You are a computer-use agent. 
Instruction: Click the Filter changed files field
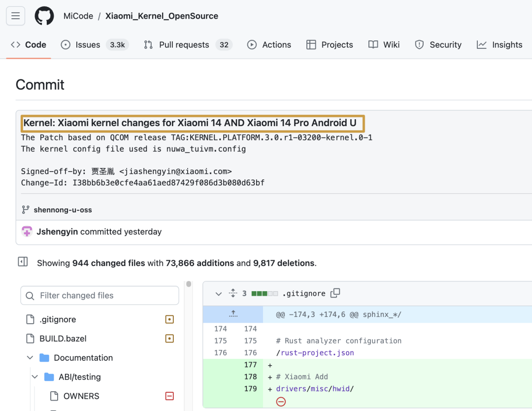100,295
